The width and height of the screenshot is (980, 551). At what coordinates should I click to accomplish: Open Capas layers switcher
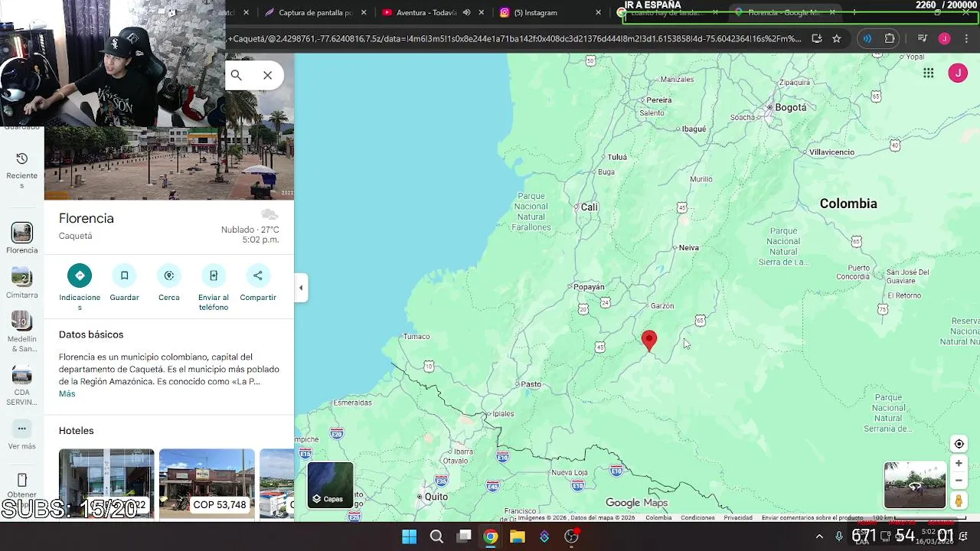[331, 484]
